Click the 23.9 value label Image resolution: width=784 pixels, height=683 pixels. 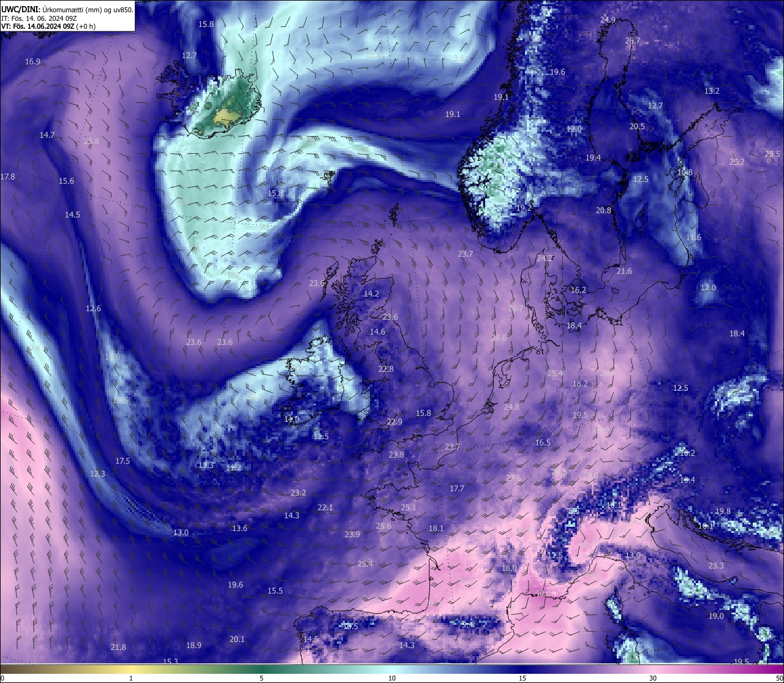tap(352, 534)
